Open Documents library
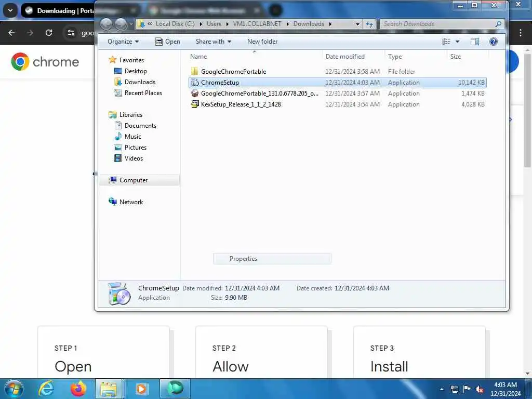Viewport: 532px width, 399px height. (140, 126)
